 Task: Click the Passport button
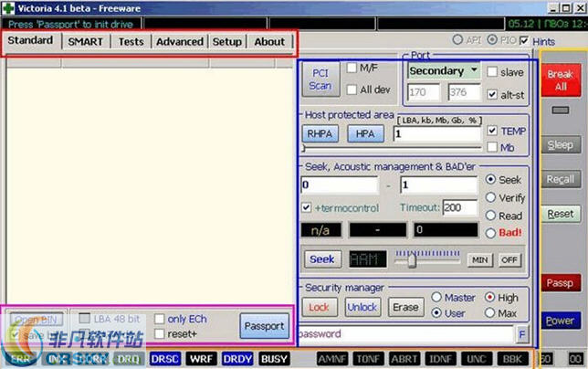(262, 325)
